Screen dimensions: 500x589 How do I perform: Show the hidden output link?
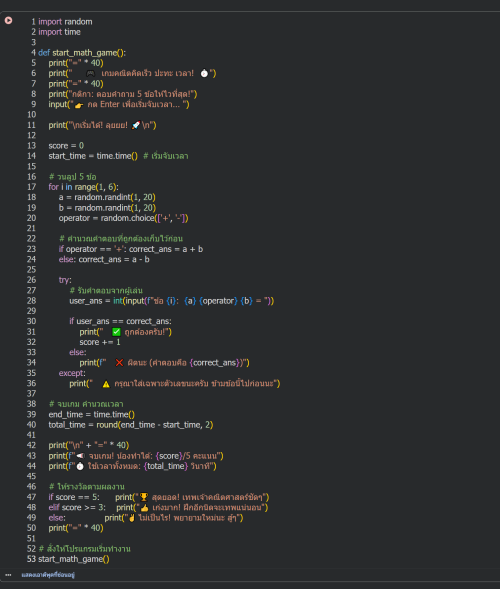tap(48, 575)
